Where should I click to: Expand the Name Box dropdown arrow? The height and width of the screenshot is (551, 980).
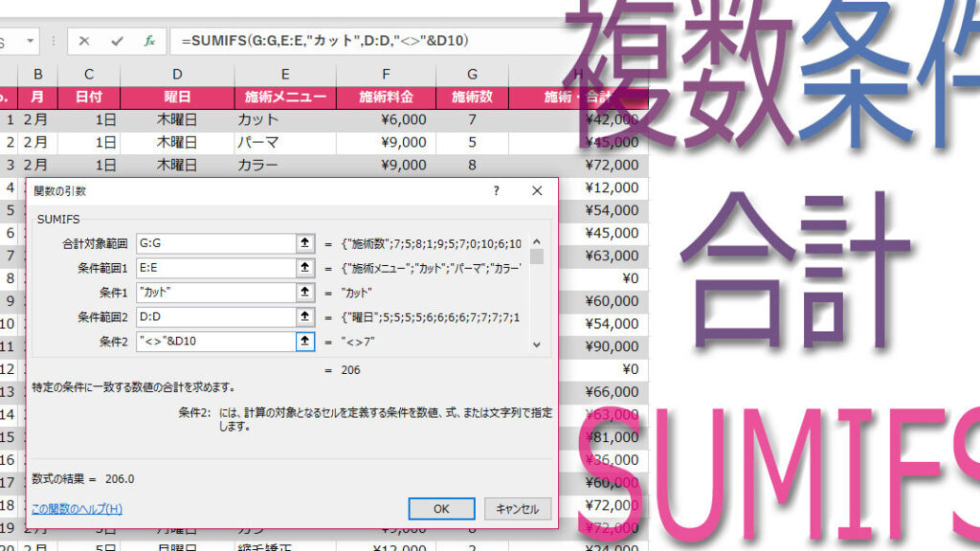(32, 41)
